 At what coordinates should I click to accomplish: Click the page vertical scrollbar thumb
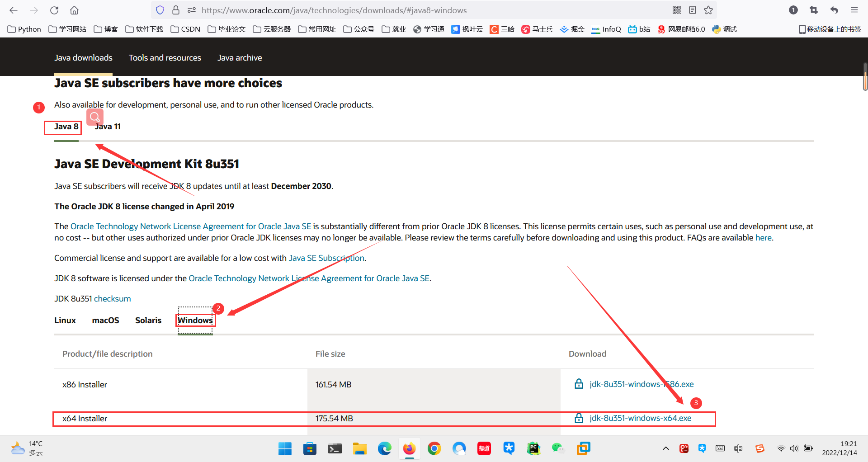click(865, 77)
